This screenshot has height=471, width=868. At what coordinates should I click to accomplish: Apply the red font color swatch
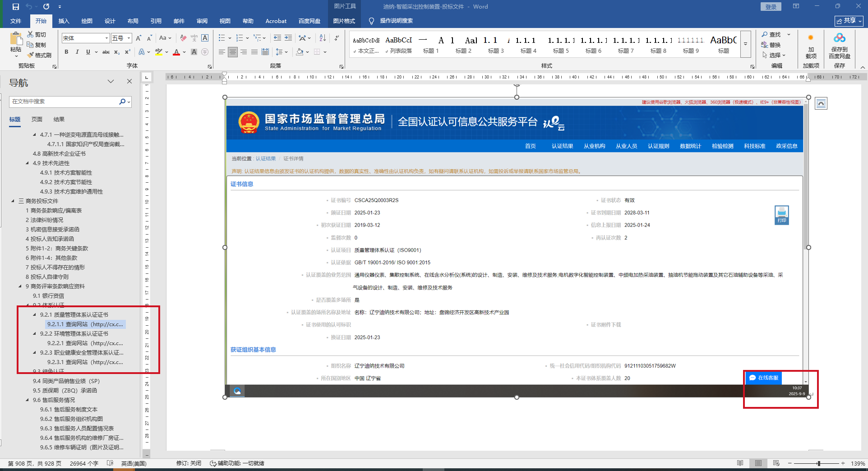(176, 52)
